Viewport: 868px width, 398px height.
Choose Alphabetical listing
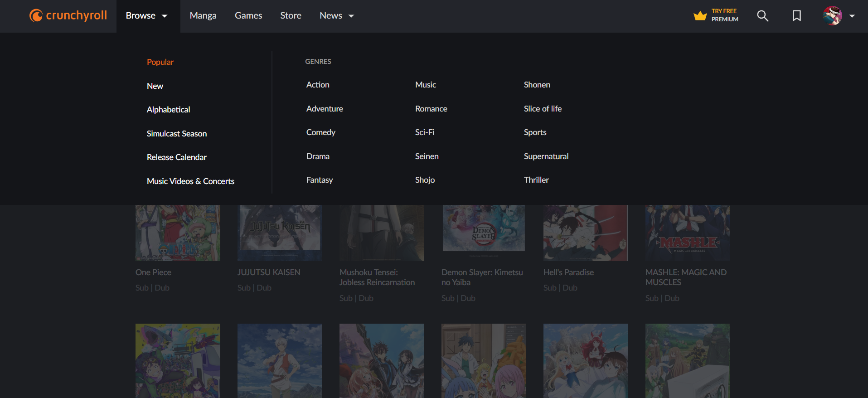tap(168, 110)
